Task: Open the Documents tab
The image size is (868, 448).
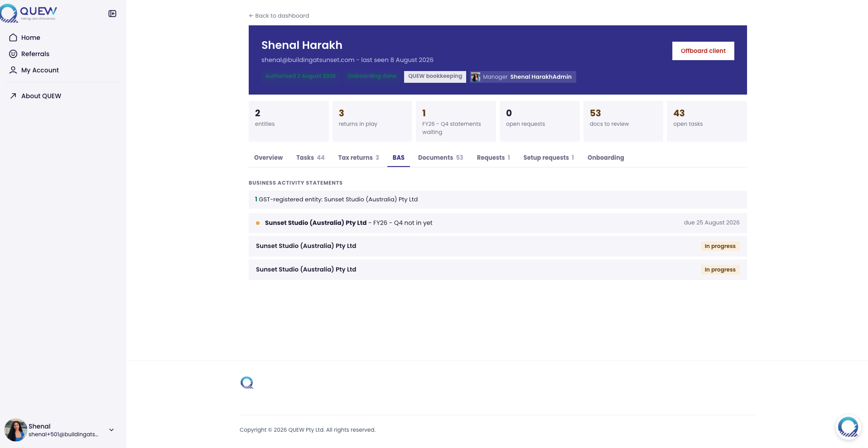Action: [x=440, y=157]
